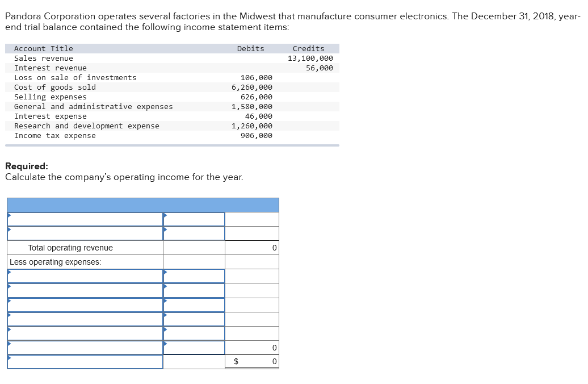
Task: Select the Income tax expense label
Action: point(54,136)
